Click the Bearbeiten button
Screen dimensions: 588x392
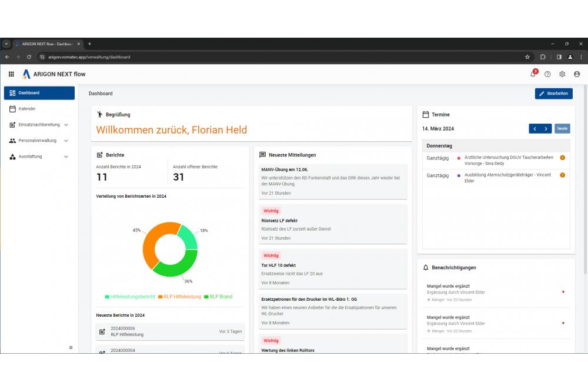553,93
